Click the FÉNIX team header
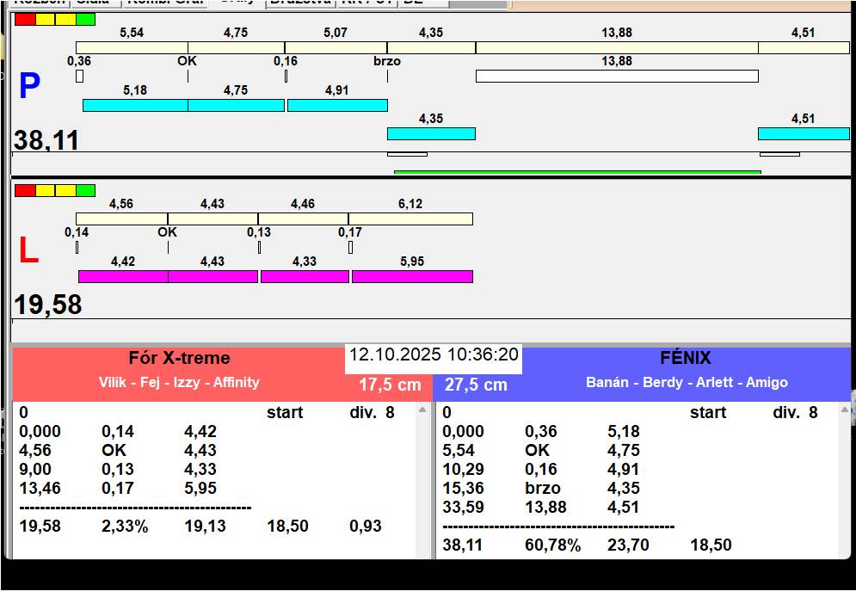This screenshot has height=616, width=856. coord(685,358)
